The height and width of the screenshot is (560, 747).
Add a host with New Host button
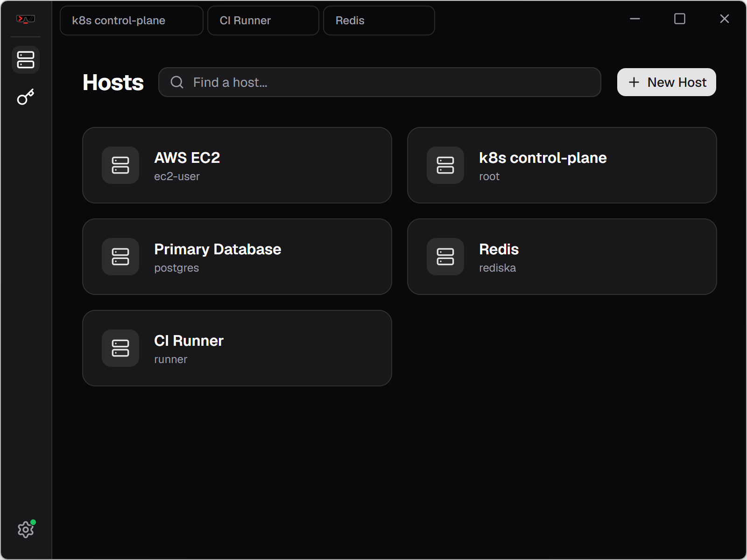pos(667,82)
